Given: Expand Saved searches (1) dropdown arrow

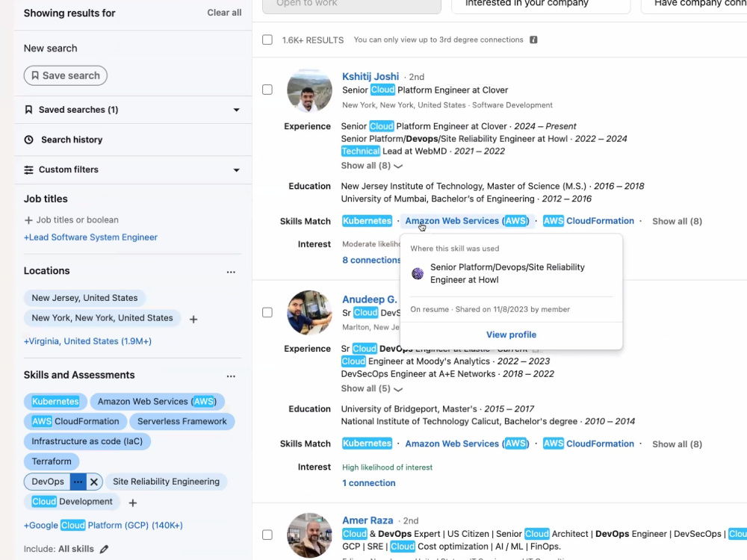Looking at the screenshot, I should coord(236,110).
